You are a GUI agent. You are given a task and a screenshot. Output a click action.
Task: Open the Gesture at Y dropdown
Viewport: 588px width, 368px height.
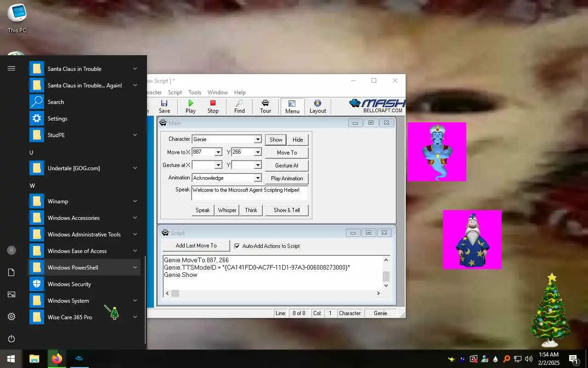[x=258, y=165]
